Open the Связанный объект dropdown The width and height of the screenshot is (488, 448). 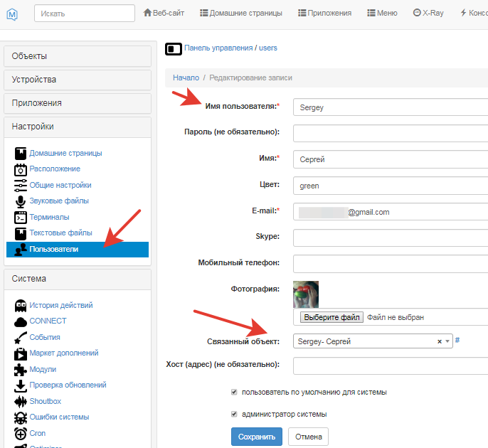coord(447,341)
